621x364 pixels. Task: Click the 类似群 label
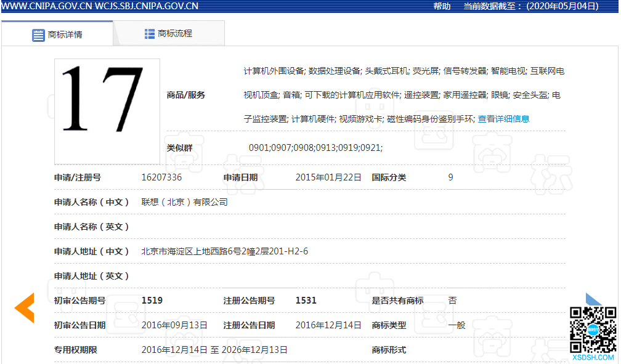[179, 148]
